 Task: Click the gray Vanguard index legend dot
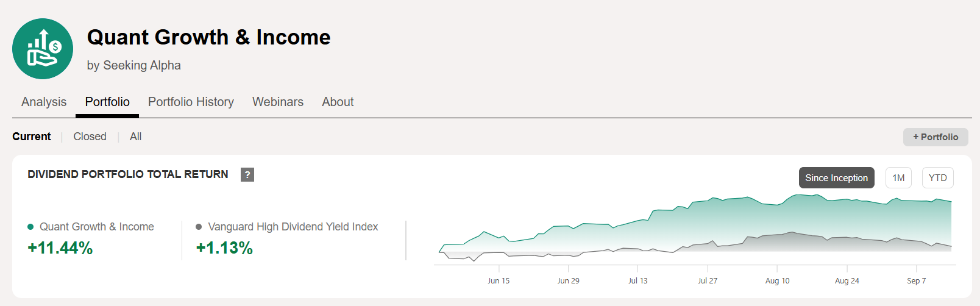coord(199,227)
